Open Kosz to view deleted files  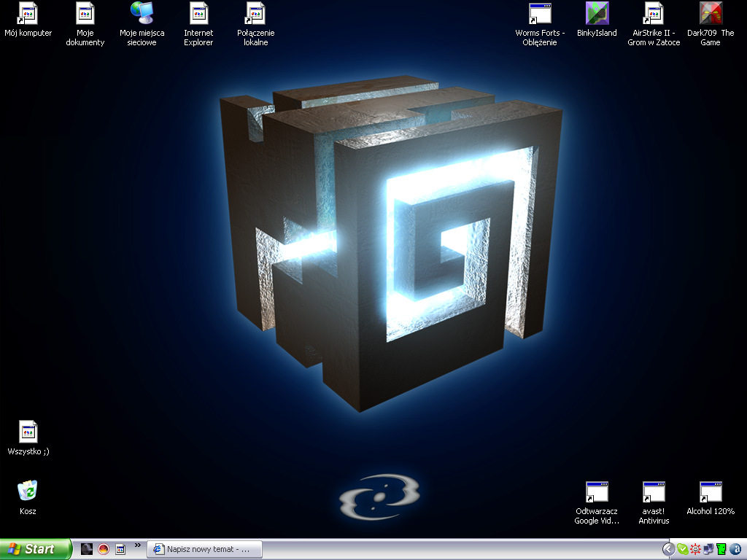28,490
